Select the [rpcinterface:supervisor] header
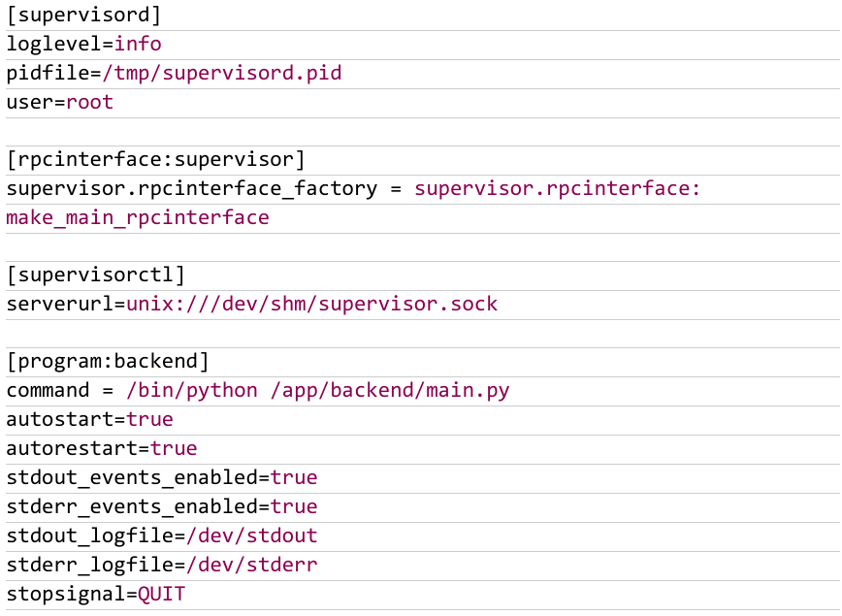Viewport: 842px width, 616px height. 156,159
